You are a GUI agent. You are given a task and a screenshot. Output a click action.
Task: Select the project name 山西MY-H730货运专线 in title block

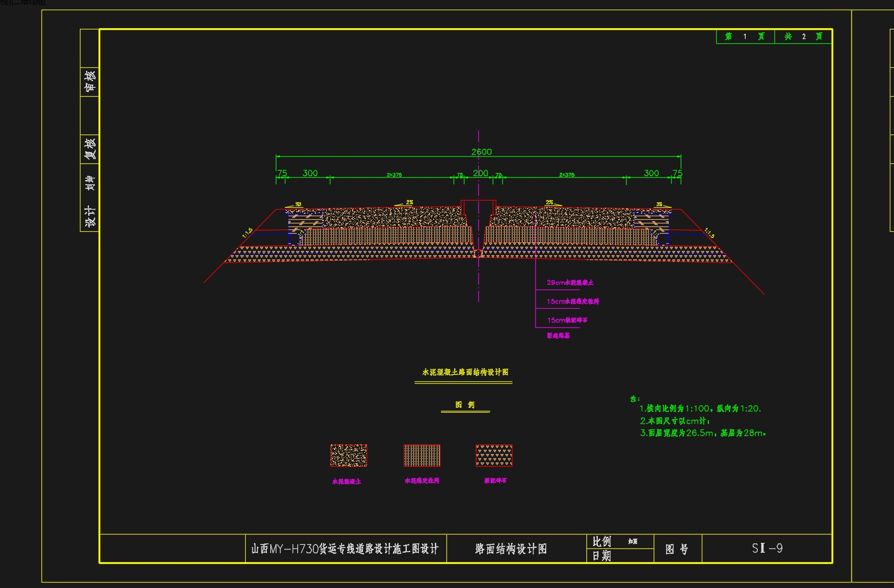(x=345, y=549)
